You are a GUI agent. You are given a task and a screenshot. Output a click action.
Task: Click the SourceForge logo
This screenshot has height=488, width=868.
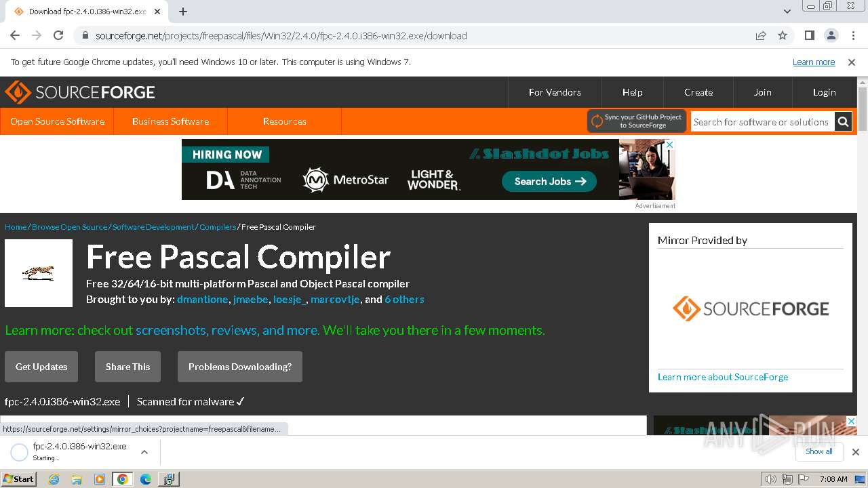pyautogui.click(x=80, y=92)
